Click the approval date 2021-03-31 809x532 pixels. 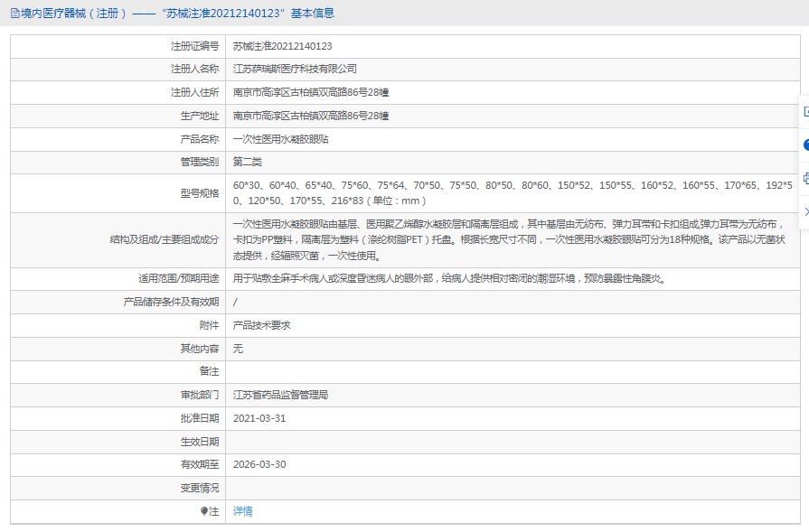pyautogui.click(x=259, y=418)
